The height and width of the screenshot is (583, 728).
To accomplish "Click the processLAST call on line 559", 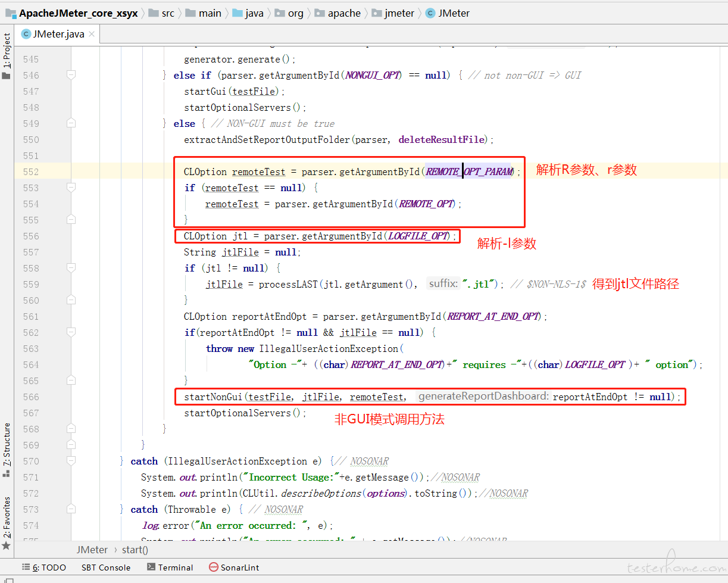I will tap(289, 284).
